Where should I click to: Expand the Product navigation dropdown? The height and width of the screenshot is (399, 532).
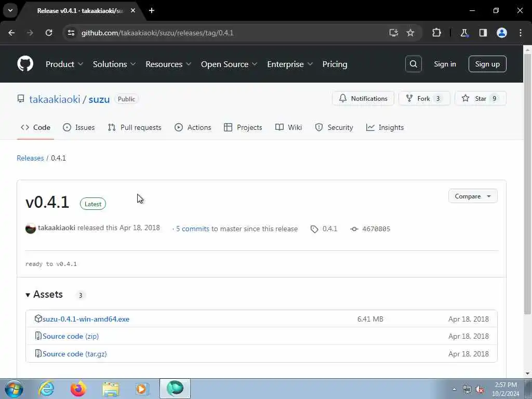point(64,64)
